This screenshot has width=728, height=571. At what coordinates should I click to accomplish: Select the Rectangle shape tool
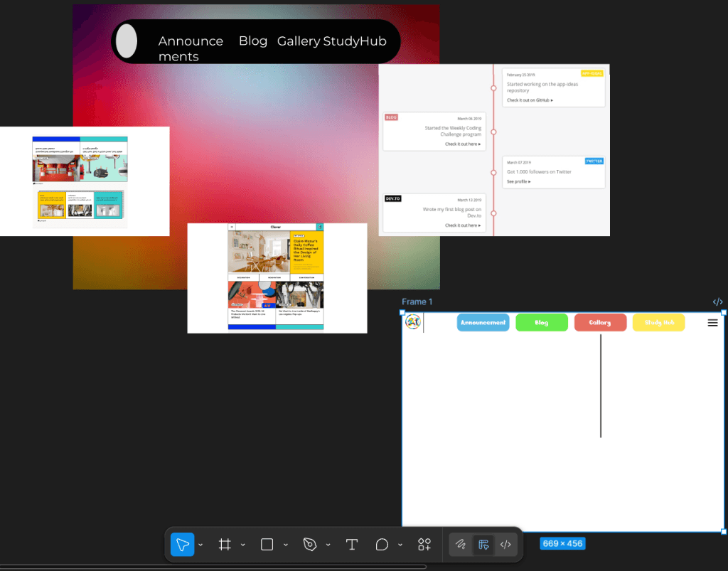[267, 545]
